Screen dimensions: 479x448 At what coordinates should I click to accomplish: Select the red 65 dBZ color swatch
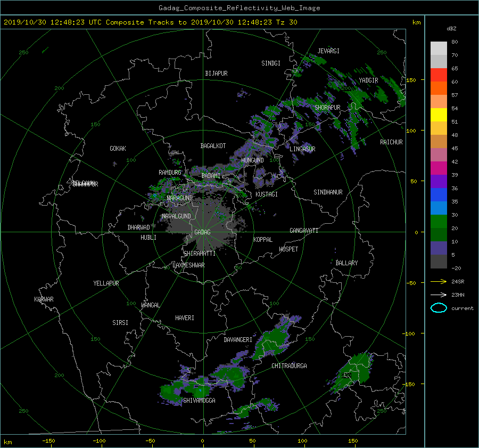[x=439, y=75]
